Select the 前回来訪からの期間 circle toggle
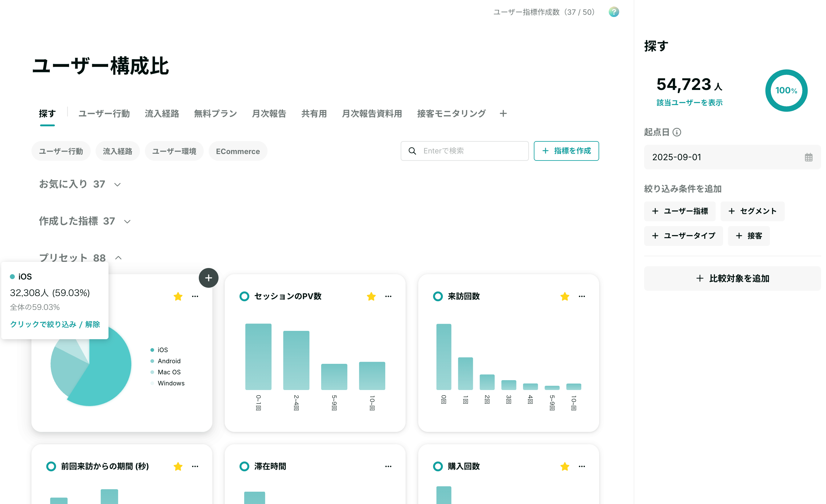The image size is (826, 504). pos(51,466)
